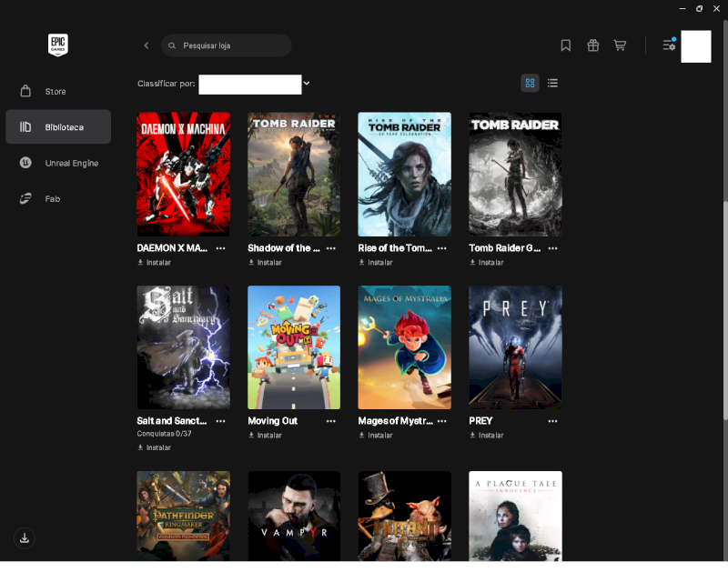This screenshot has height=582, width=728.
Task: Open the downloads icon in sidebar
Action: click(x=25, y=538)
